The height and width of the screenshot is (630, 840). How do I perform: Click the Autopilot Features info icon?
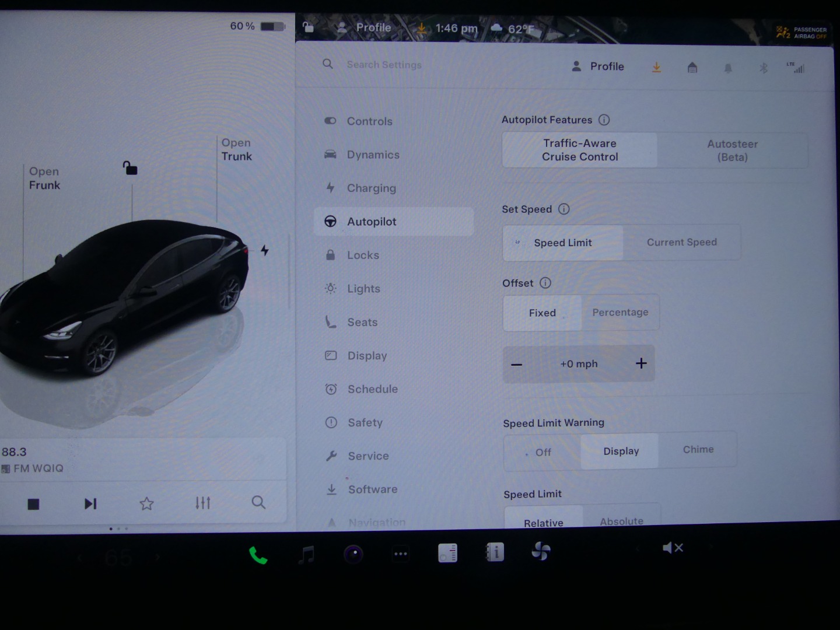(604, 120)
